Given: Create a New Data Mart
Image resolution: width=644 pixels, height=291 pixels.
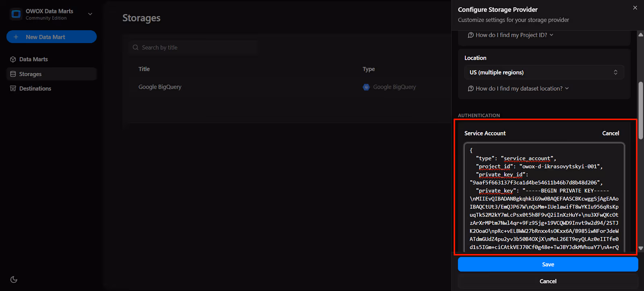Looking at the screenshot, I should point(52,37).
